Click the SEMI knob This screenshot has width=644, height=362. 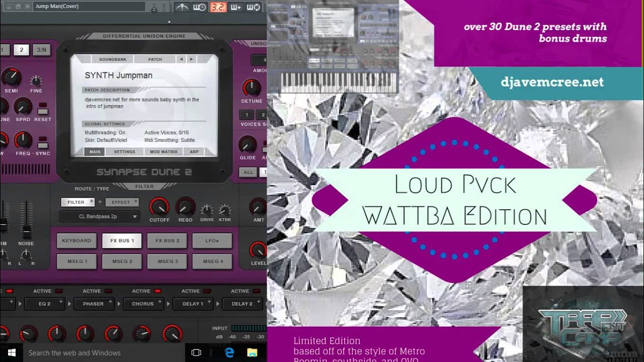pos(11,77)
